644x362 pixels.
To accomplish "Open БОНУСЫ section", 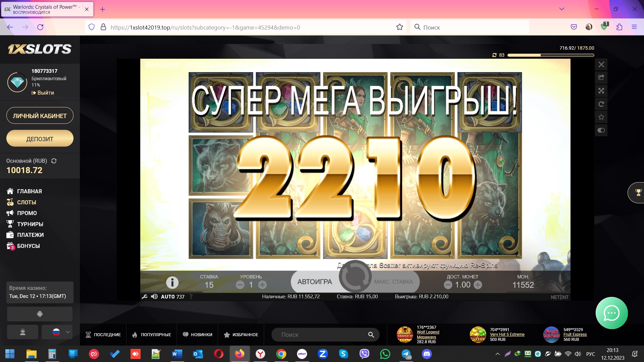I will 23,246.
